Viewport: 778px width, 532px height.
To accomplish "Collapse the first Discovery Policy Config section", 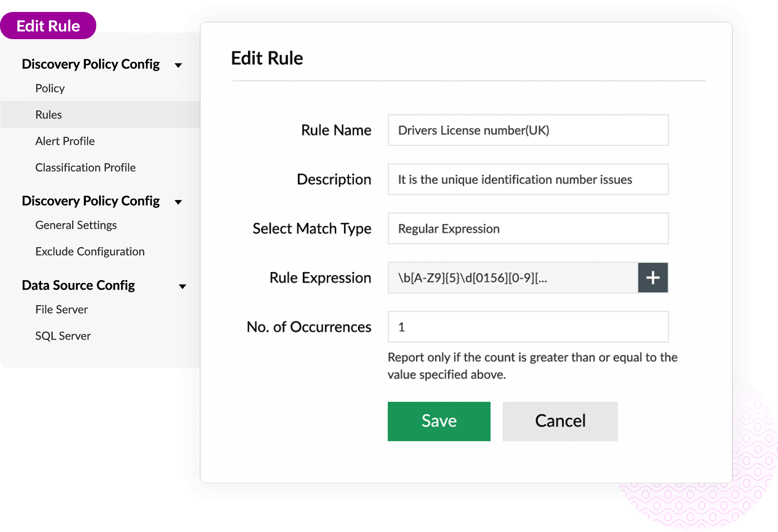I will pos(178,65).
